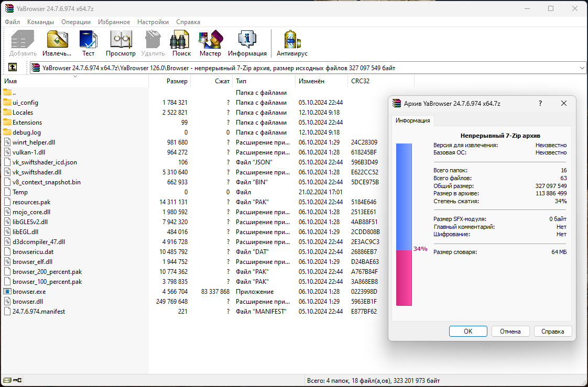Select the browsericu.dat file name
Screen dimensions: 588x387
tap(33, 252)
